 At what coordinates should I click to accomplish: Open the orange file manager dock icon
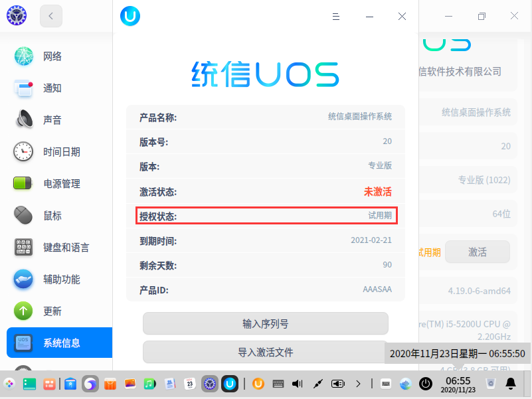point(110,384)
